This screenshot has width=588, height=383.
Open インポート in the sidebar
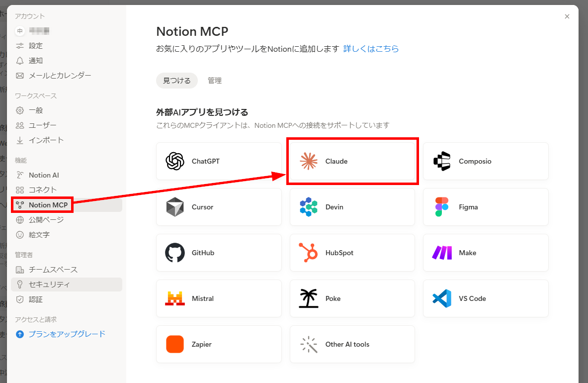pyautogui.click(x=47, y=140)
